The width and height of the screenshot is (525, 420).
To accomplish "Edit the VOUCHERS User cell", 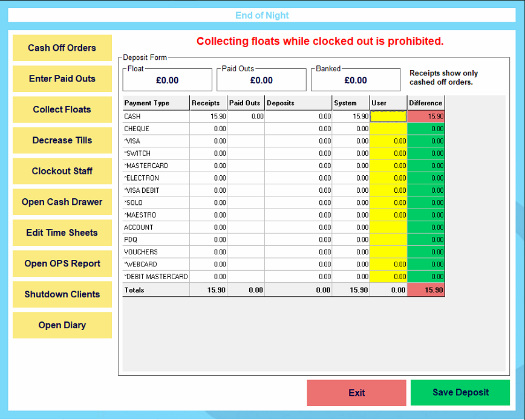I will 388,252.
